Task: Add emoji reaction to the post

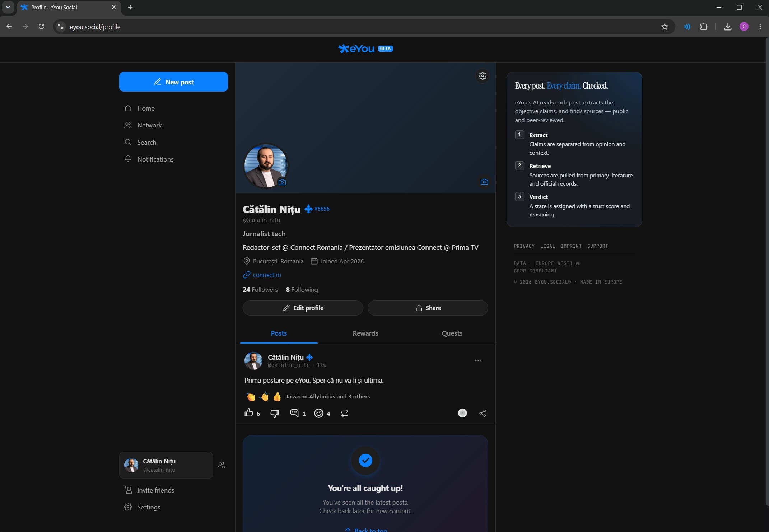Action: 318,413
